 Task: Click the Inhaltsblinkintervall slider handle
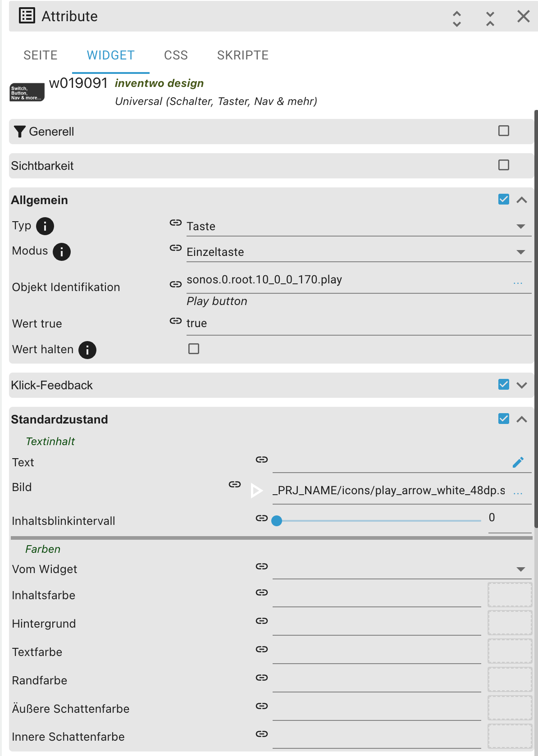pos(277,521)
